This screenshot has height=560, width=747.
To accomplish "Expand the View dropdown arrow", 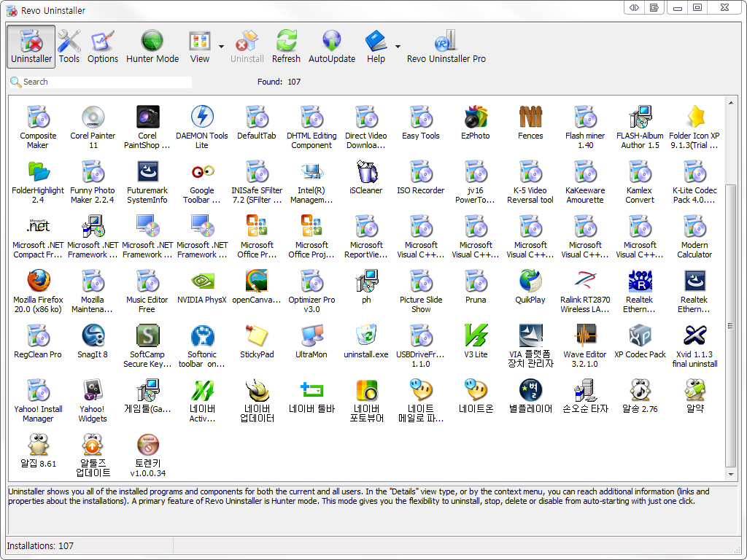I will 220,47.
